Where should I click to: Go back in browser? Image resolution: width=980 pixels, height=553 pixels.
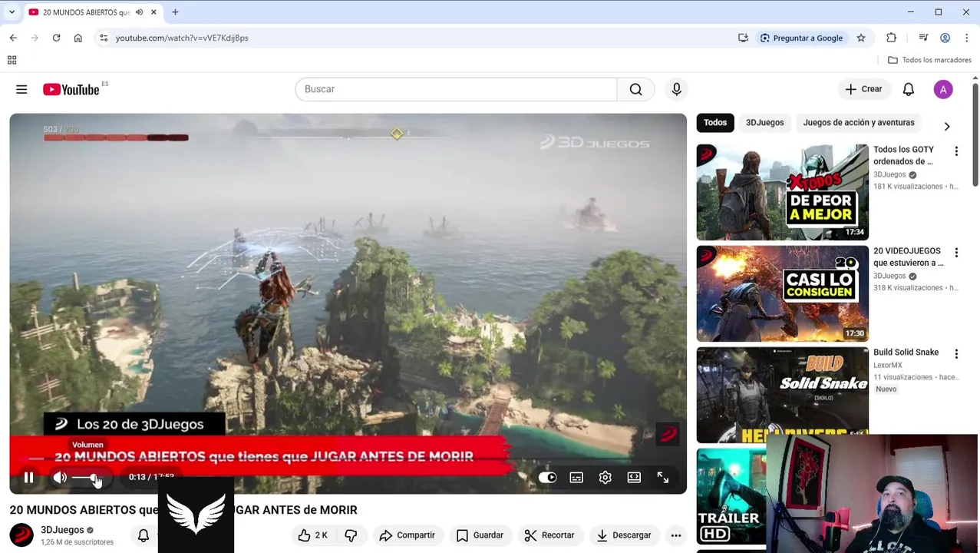pyautogui.click(x=13, y=38)
